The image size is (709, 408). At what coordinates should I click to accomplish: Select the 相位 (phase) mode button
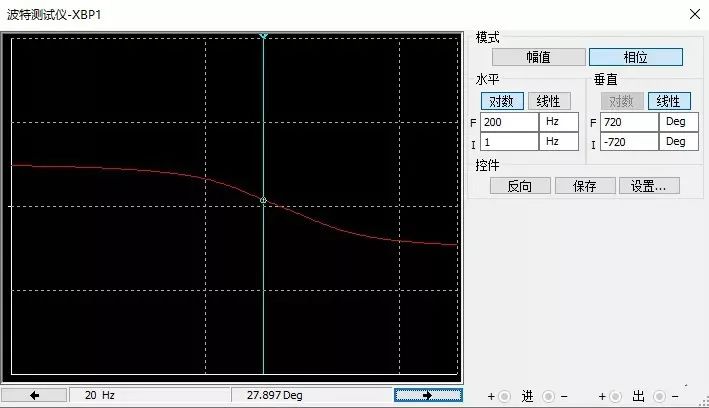(635, 57)
